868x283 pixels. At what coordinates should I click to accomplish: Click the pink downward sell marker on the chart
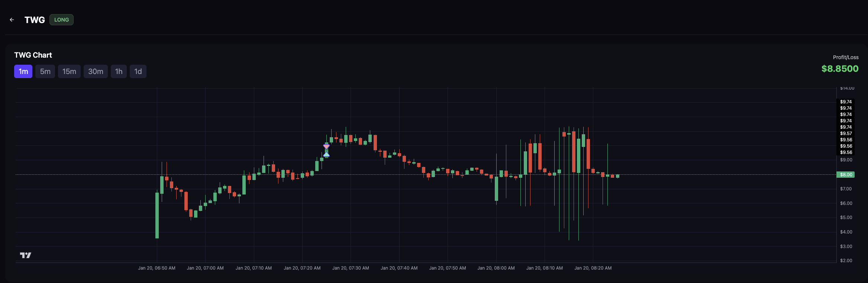tap(326, 147)
